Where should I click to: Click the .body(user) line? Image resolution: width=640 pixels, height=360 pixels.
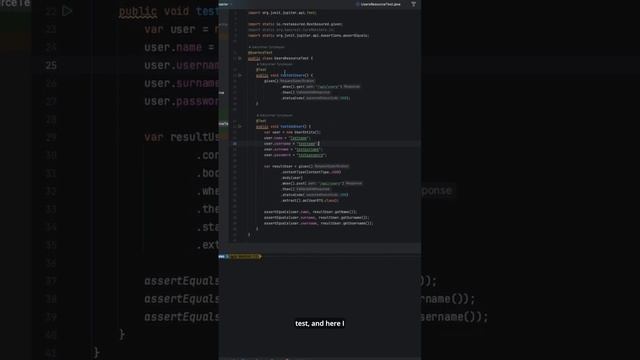pyautogui.click(x=292, y=178)
